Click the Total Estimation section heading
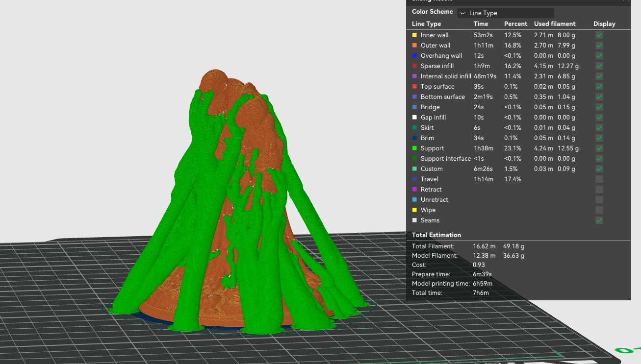 pyautogui.click(x=436, y=235)
